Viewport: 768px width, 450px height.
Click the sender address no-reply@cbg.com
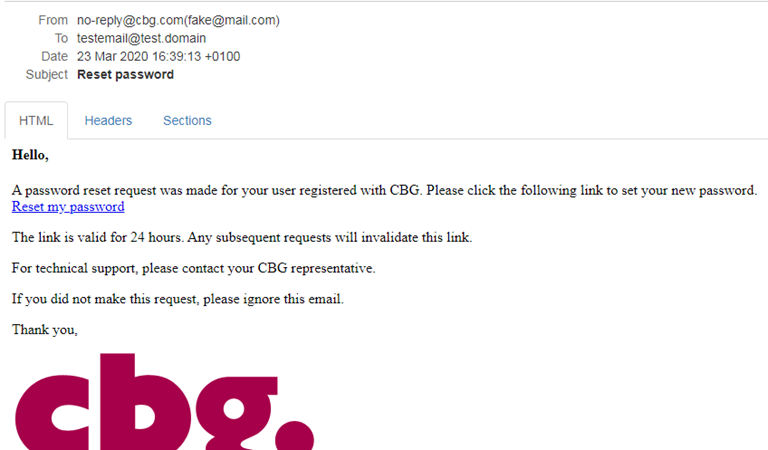coord(130,20)
